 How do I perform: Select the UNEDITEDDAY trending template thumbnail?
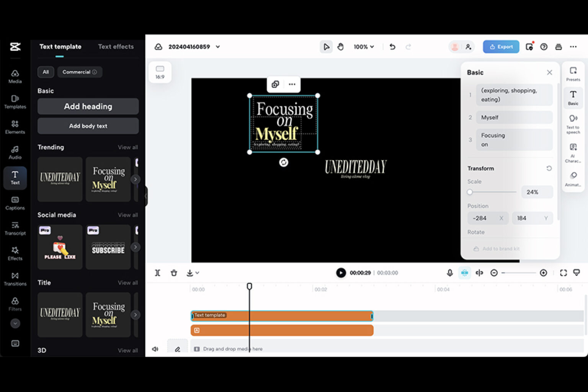click(60, 179)
